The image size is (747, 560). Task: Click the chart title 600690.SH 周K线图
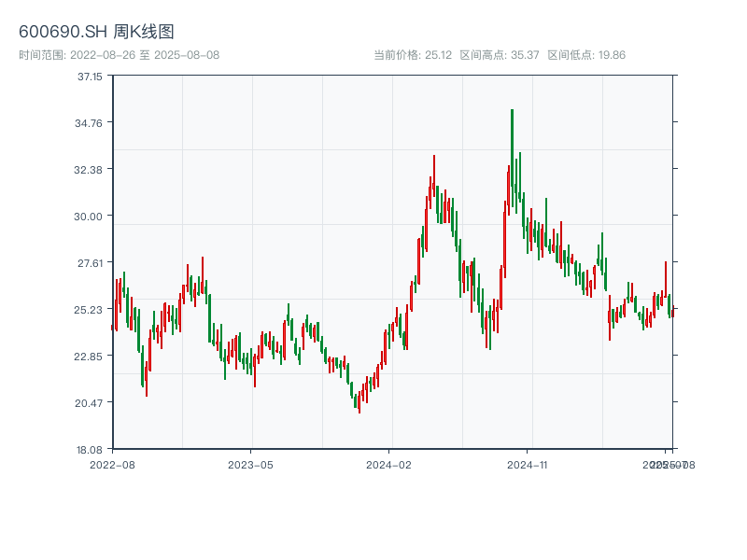(x=96, y=32)
